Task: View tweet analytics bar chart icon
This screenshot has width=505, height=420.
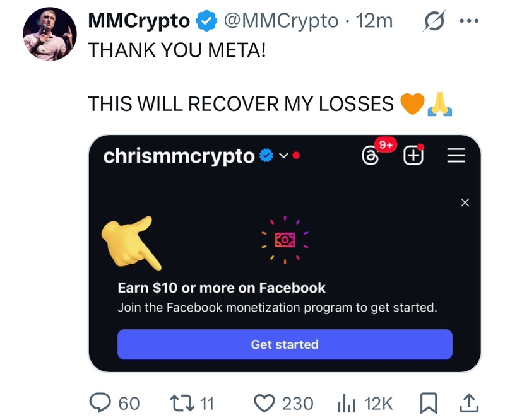Action: pos(347,403)
